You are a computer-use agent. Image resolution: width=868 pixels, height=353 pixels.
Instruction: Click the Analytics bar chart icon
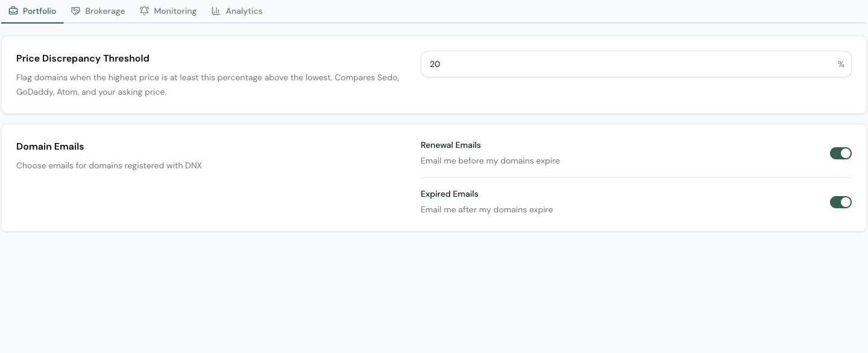pos(216,11)
